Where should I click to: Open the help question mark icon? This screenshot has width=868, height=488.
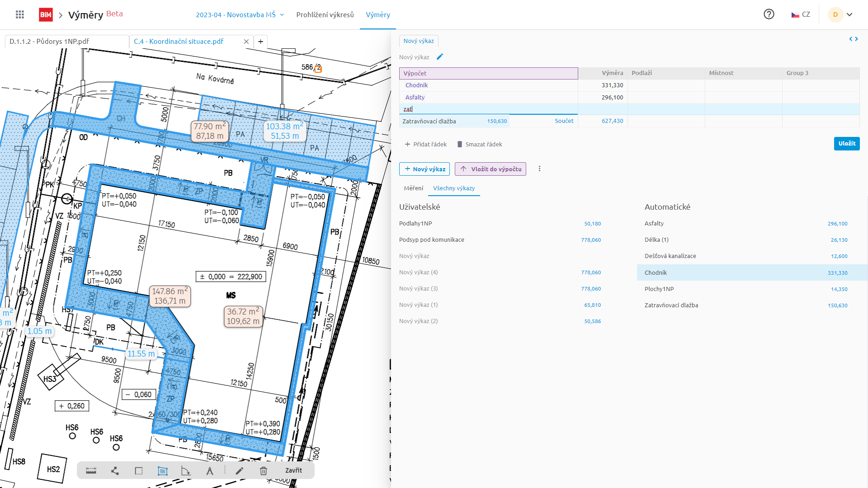769,14
